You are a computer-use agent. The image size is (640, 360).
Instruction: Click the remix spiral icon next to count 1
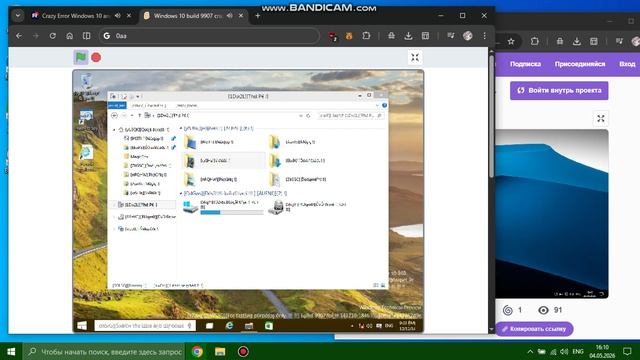tap(508, 310)
